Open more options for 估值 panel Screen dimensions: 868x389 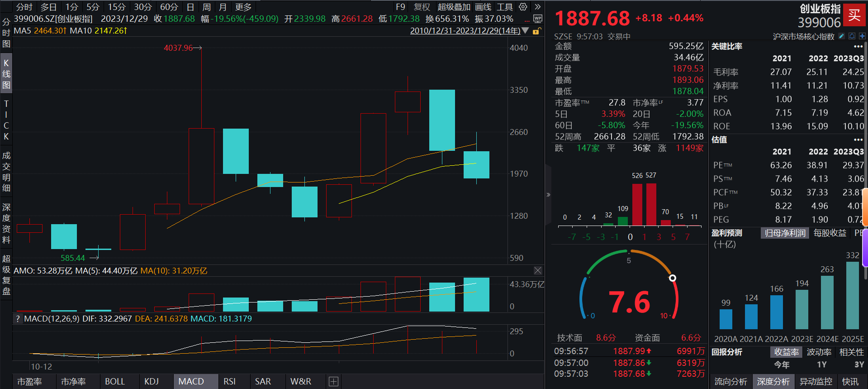tap(858, 140)
